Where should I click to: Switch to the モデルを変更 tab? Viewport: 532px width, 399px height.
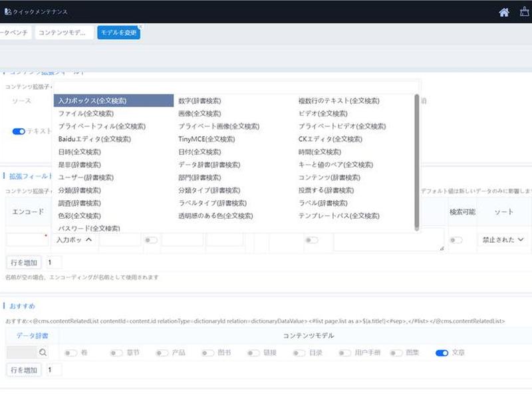[118, 33]
